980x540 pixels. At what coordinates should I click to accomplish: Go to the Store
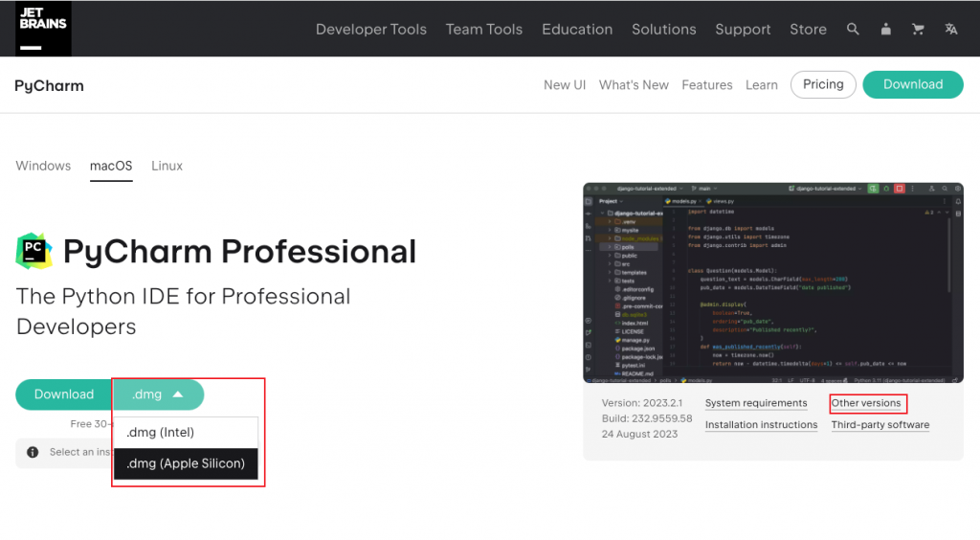click(x=808, y=30)
